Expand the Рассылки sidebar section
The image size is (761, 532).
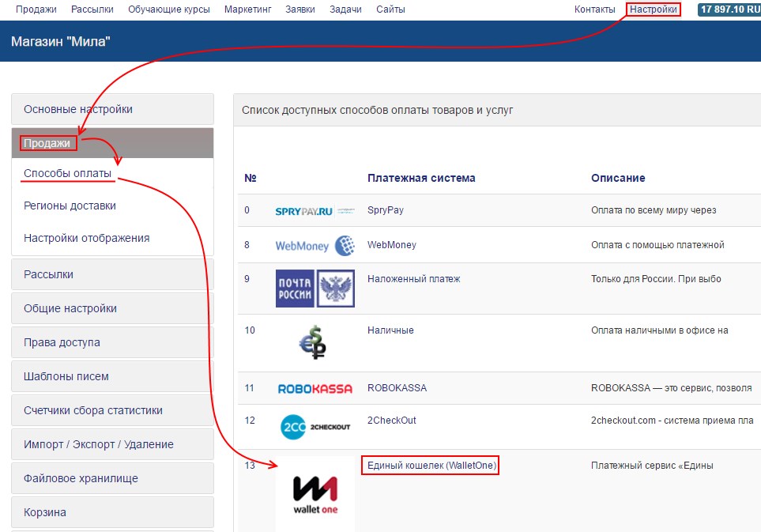(112, 274)
